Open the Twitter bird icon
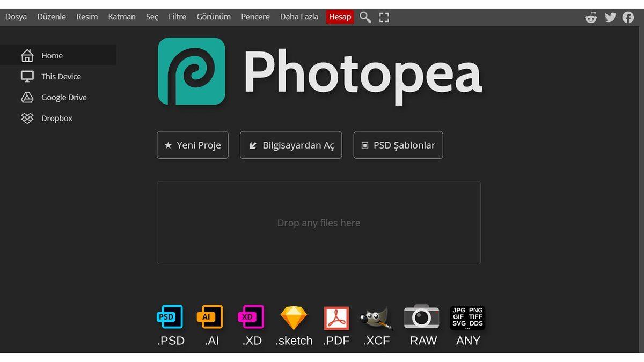 tap(610, 17)
